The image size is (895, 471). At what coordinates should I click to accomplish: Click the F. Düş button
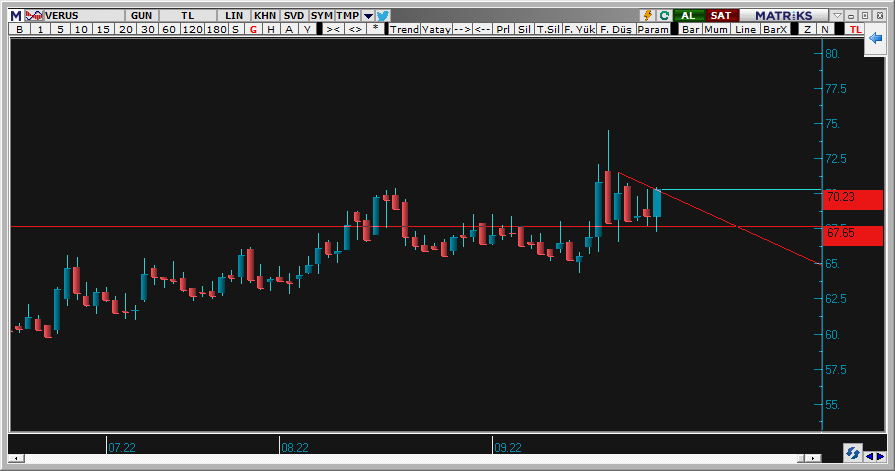tap(616, 29)
